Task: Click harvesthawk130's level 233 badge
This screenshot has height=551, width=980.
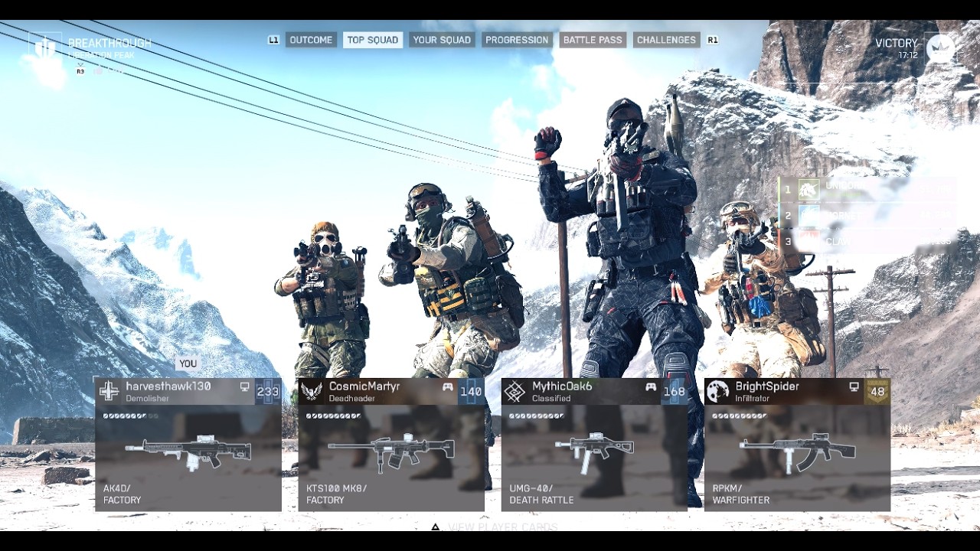Action: coord(268,391)
